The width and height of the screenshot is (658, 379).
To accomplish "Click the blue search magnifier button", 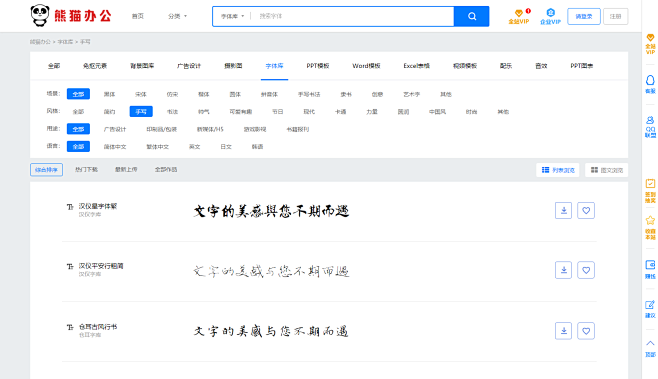I will [472, 16].
